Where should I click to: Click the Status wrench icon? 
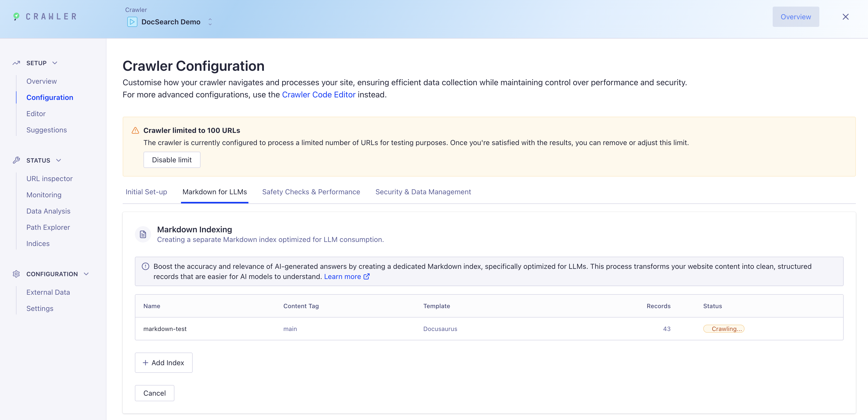[16, 160]
